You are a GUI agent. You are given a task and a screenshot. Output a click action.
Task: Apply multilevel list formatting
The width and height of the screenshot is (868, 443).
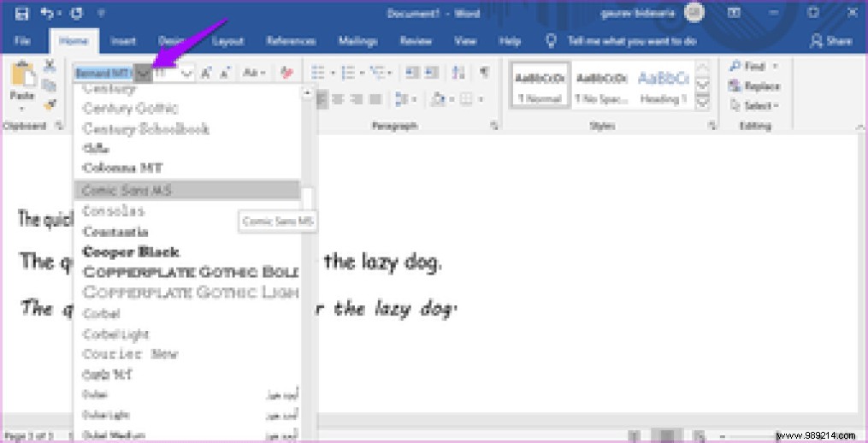(377, 73)
